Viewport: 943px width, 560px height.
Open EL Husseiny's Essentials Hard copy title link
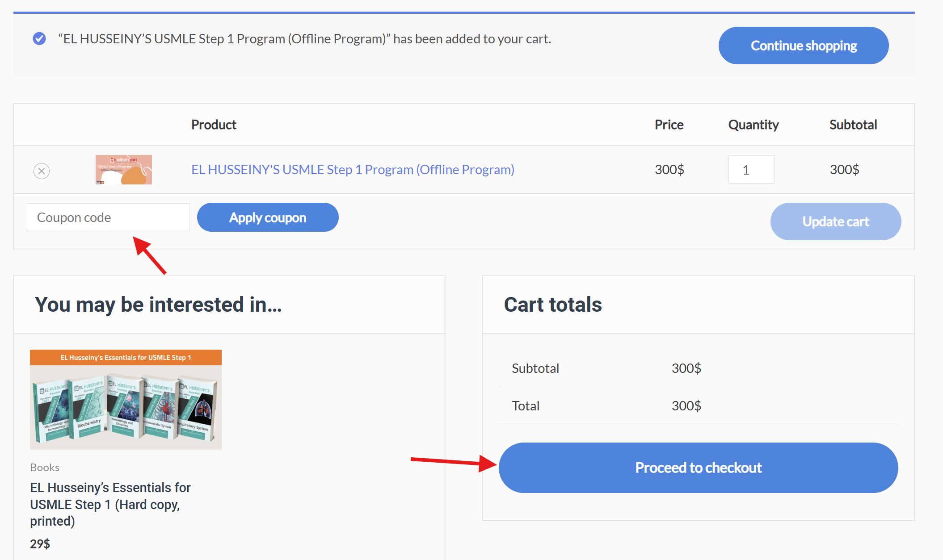110,504
